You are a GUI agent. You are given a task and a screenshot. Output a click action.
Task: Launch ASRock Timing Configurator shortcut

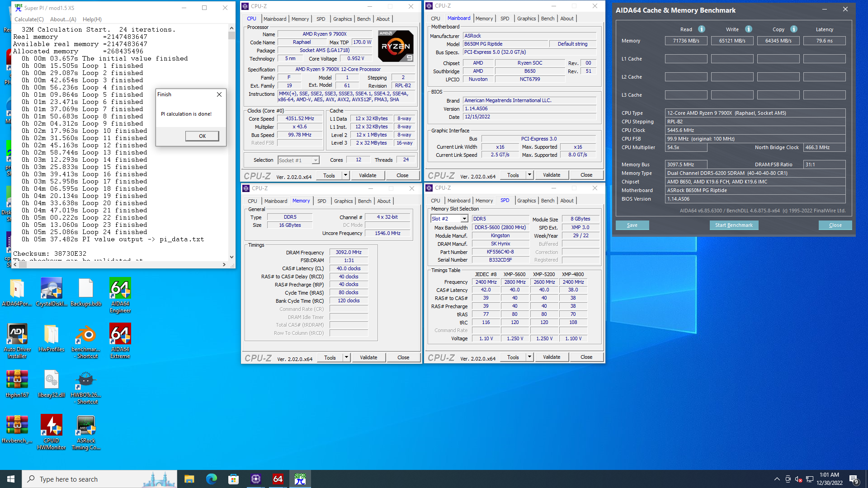(x=86, y=432)
